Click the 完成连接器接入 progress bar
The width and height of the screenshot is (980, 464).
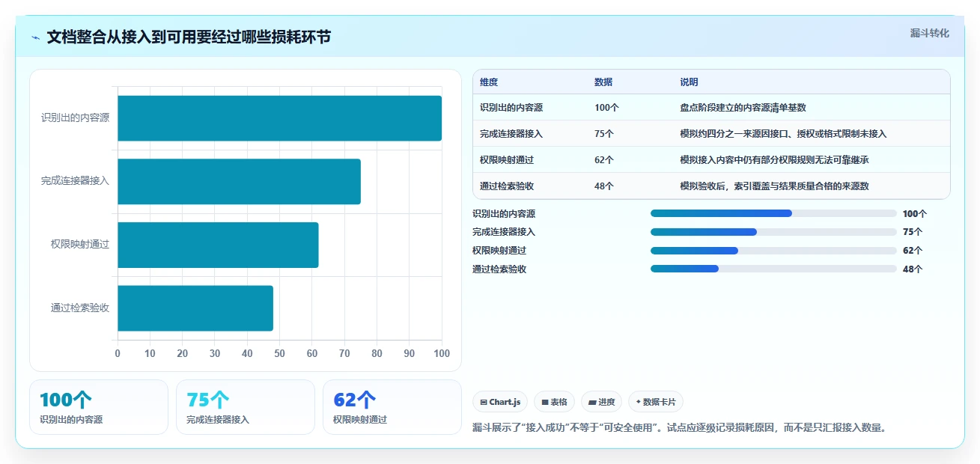tap(773, 232)
